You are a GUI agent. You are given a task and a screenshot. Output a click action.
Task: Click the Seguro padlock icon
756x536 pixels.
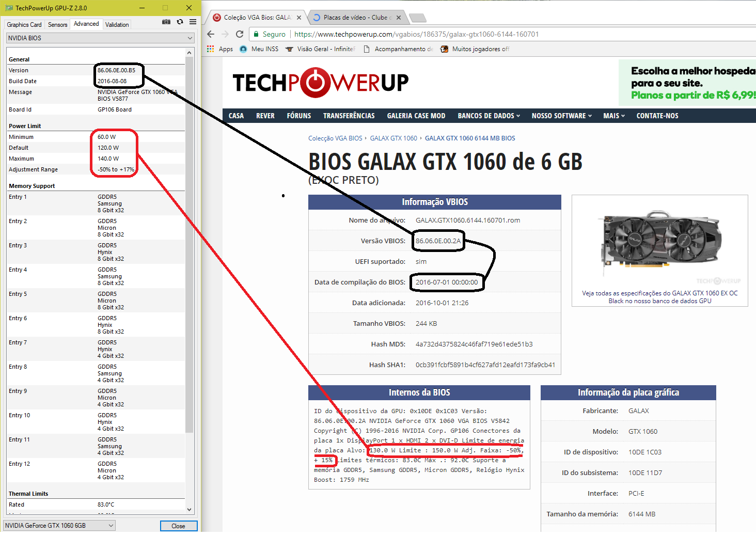coord(256,34)
